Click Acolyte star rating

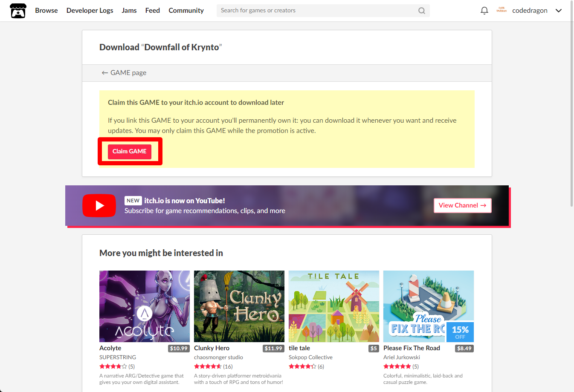[x=113, y=366]
